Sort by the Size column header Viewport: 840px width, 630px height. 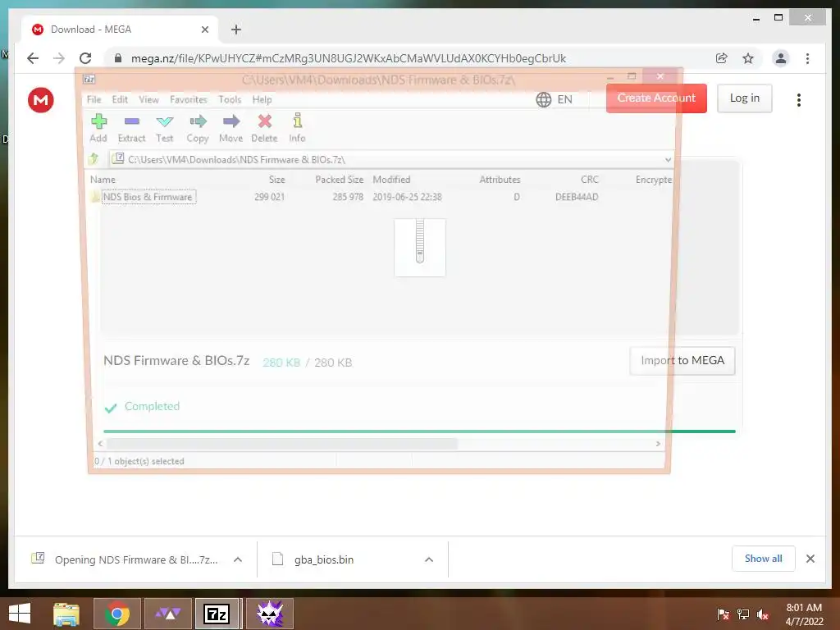pos(277,180)
